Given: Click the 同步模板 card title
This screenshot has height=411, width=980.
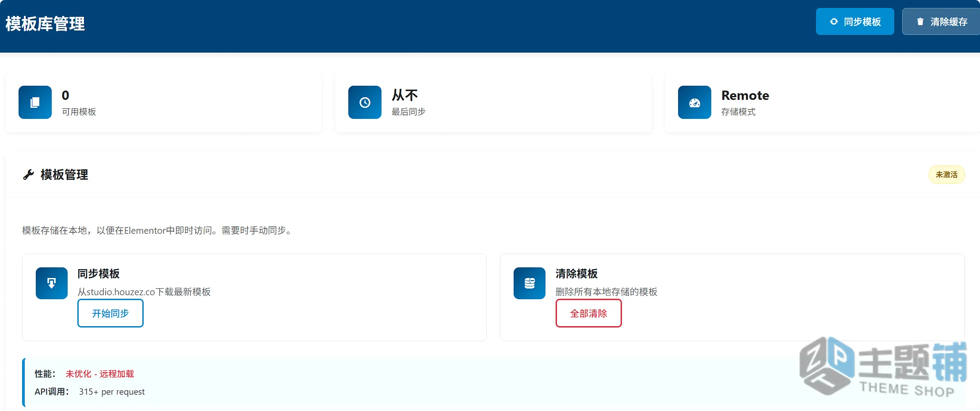Looking at the screenshot, I should 99,274.
